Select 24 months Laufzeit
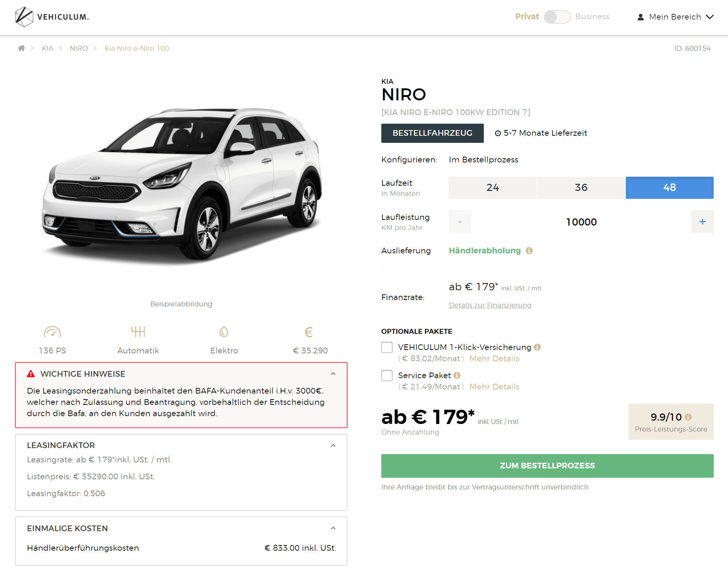 (493, 188)
